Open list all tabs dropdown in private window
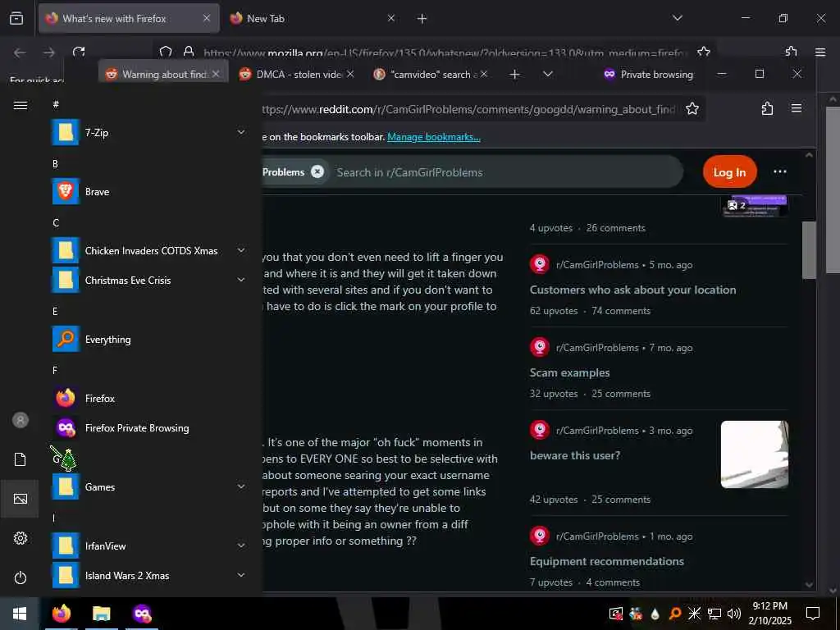This screenshot has height=630, width=840. [547, 74]
